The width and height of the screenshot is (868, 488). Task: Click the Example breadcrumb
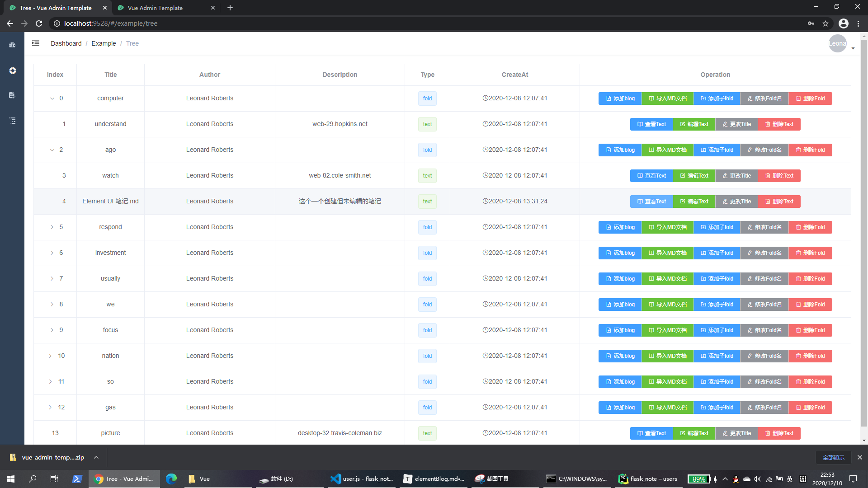104,43
